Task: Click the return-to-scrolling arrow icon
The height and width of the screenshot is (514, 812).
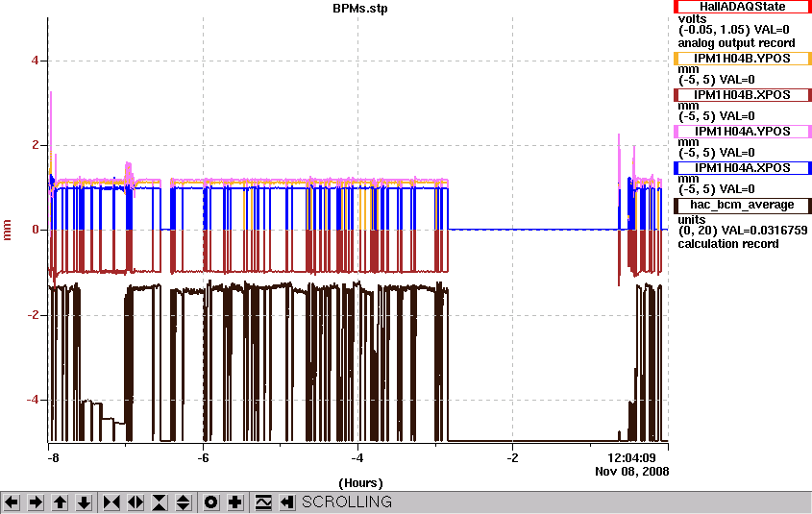Action: (x=287, y=502)
